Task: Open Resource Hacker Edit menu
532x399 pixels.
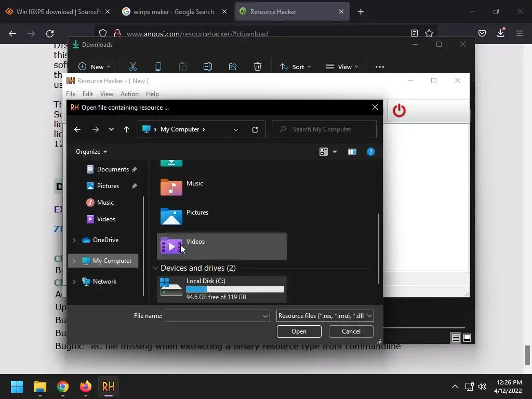Action: (x=87, y=94)
